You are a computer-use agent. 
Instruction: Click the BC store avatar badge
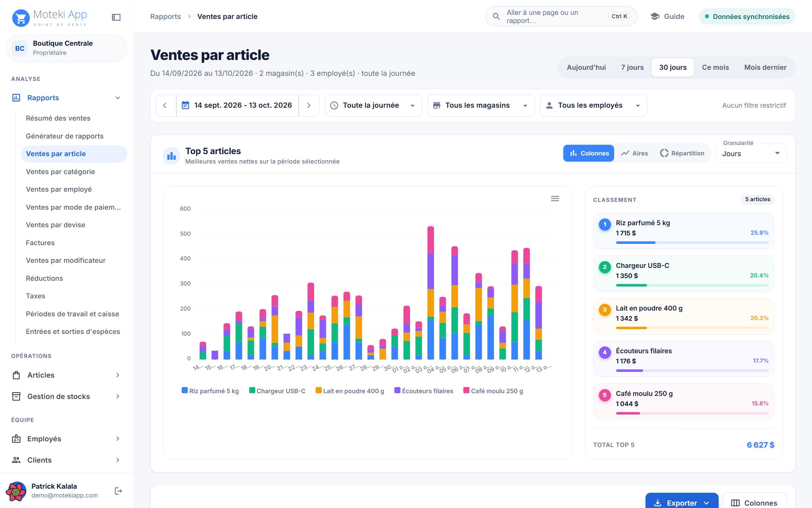(x=20, y=48)
